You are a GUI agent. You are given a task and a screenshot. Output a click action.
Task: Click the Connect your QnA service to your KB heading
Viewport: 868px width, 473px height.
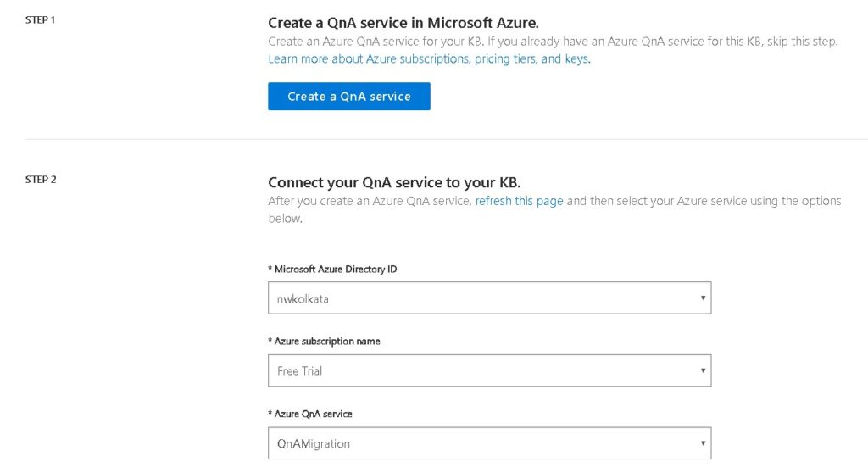coord(394,182)
